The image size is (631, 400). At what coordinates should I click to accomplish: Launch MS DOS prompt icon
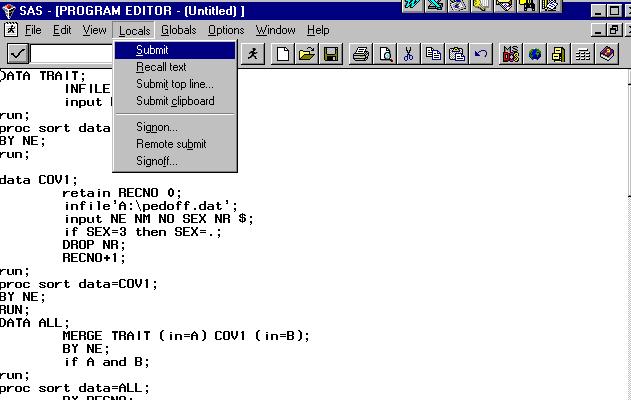point(511,54)
